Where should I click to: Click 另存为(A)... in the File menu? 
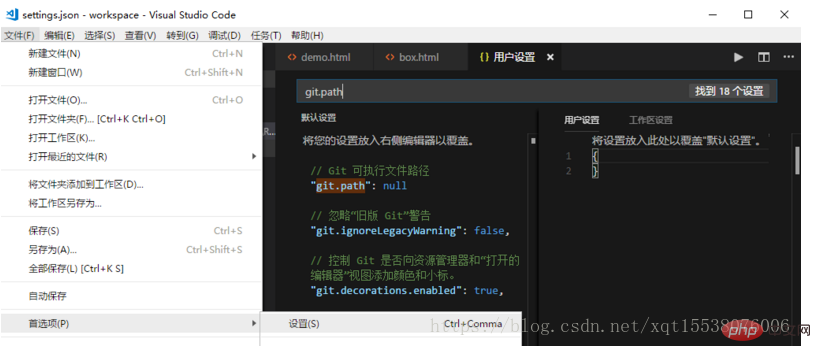tap(131, 249)
